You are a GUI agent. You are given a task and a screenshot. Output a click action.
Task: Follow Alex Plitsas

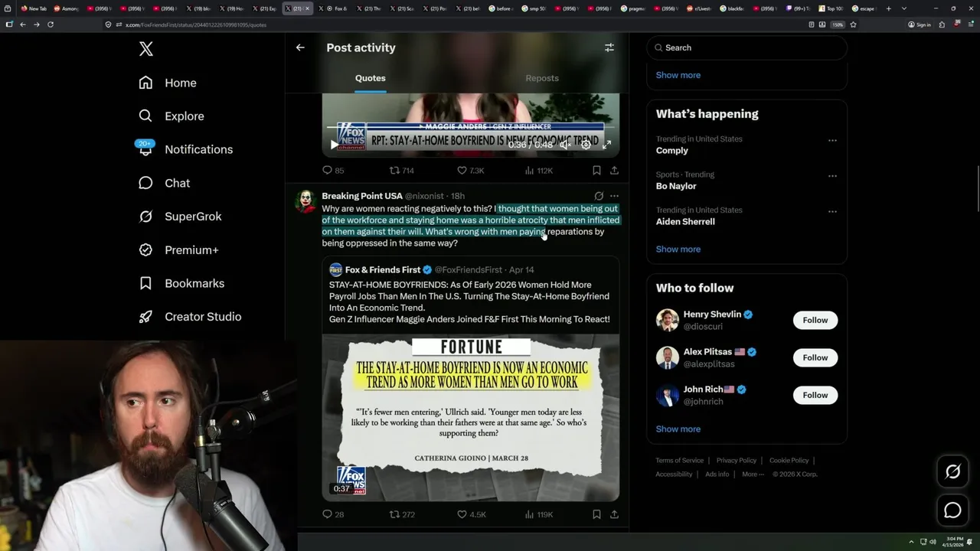pyautogui.click(x=815, y=357)
